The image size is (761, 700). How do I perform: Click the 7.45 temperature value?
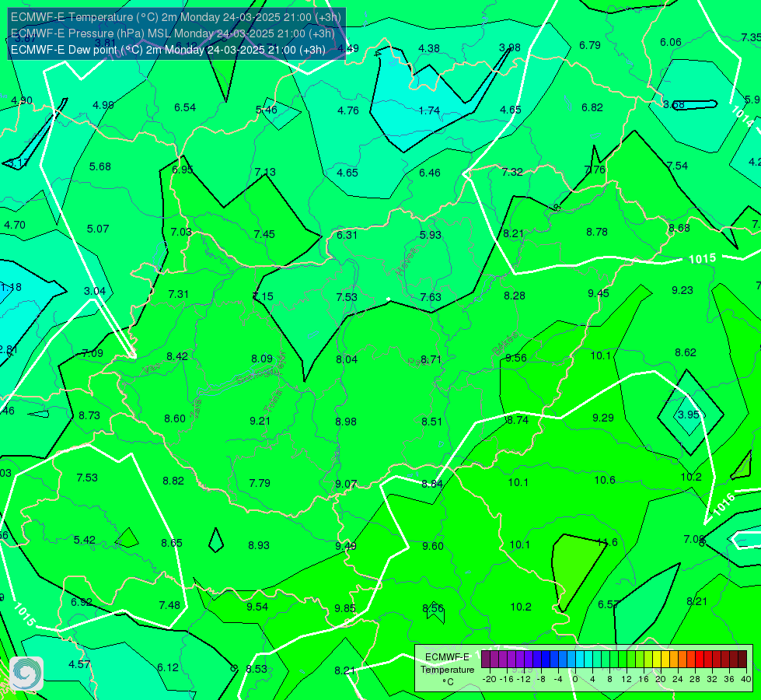[x=264, y=234]
